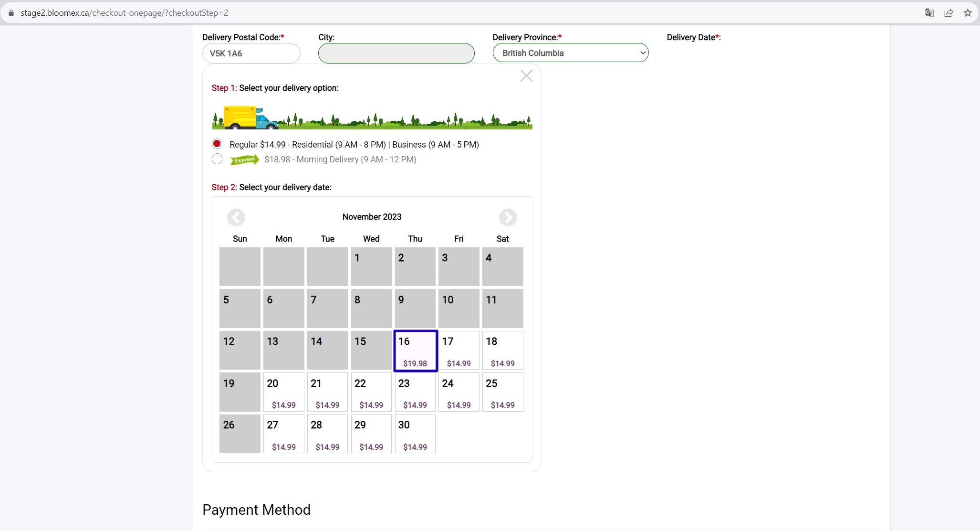Click the browser translate page icon
This screenshot has height=531, width=980.
coord(929,13)
